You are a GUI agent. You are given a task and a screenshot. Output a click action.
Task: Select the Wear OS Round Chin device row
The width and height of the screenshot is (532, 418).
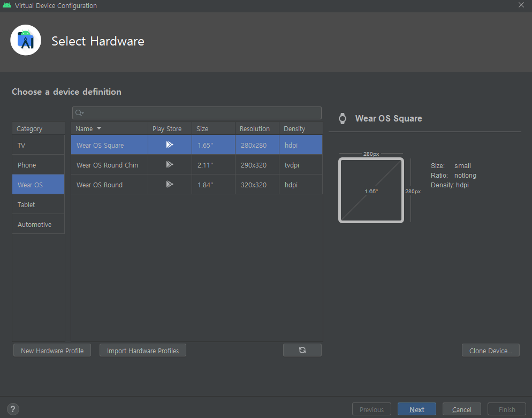[x=197, y=164]
